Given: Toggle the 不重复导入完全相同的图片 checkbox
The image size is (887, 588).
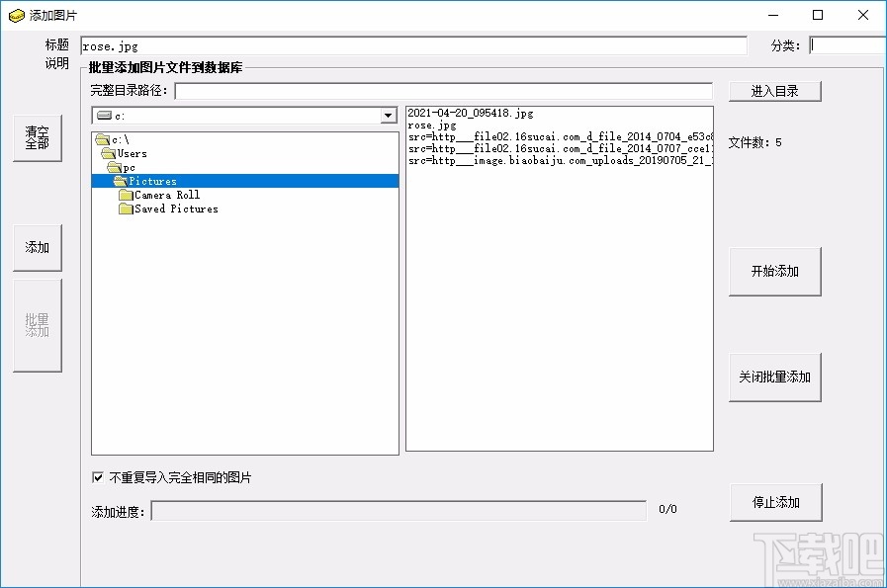Looking at the screenshot, I should (x=98, y=477).
